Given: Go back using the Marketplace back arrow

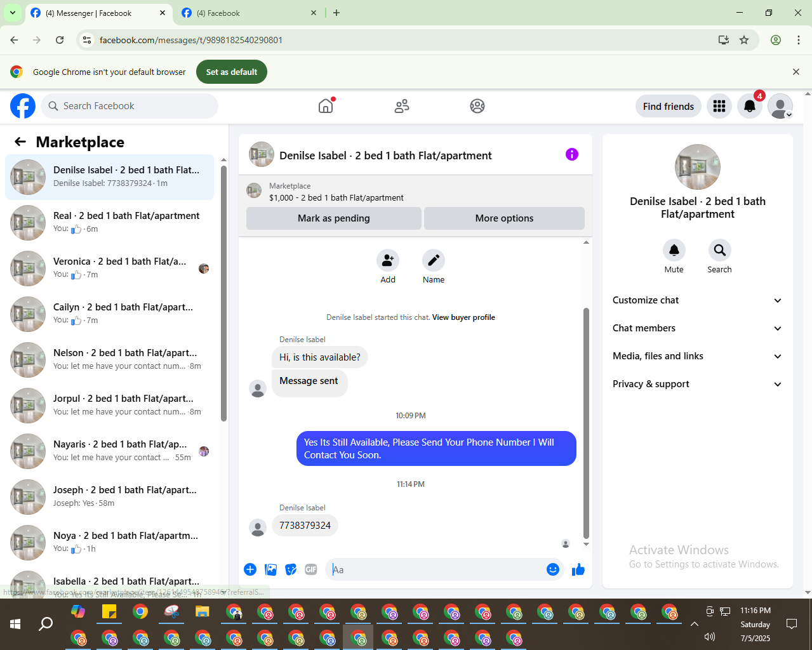Looking at the screenshot, I should click(20, 142).
